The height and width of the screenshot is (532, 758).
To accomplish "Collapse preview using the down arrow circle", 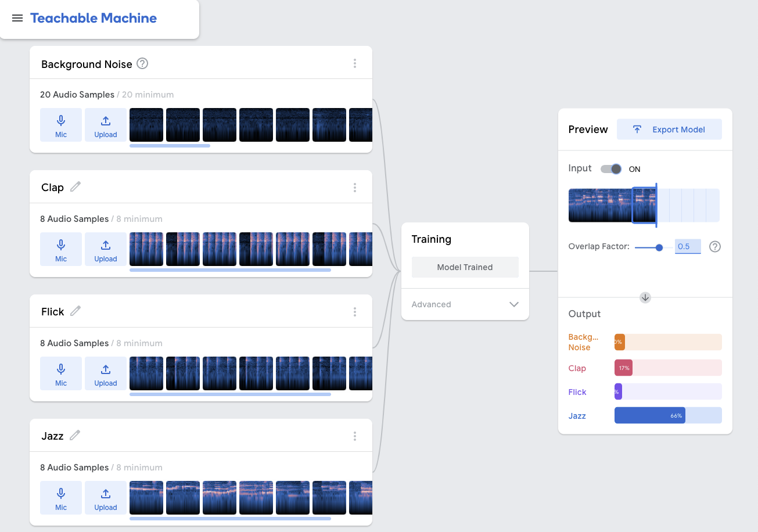I will click(x=645, y=297).
